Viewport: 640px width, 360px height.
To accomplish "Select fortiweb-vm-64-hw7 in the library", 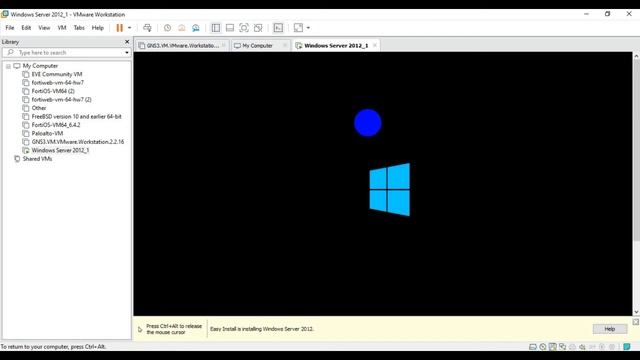I will (58, 82).
